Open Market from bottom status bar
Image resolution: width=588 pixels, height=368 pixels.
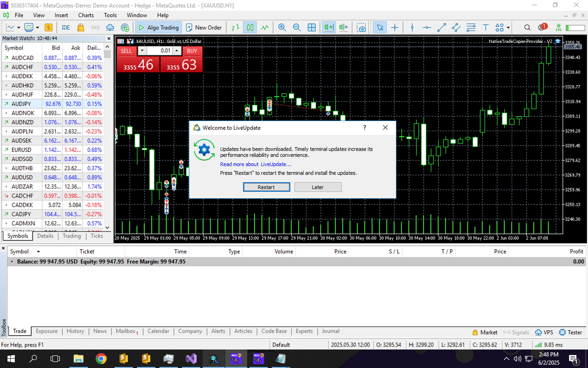tap(484, 332)
